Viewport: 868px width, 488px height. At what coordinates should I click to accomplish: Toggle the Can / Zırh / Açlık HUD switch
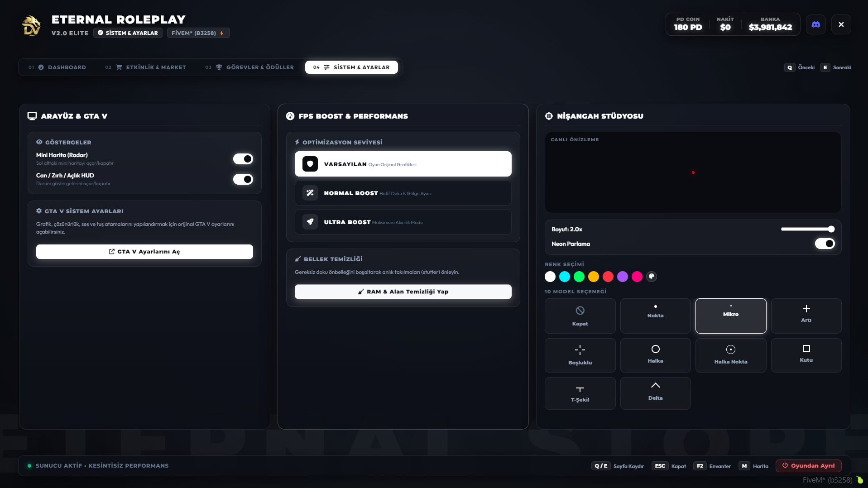coord(243,179)
